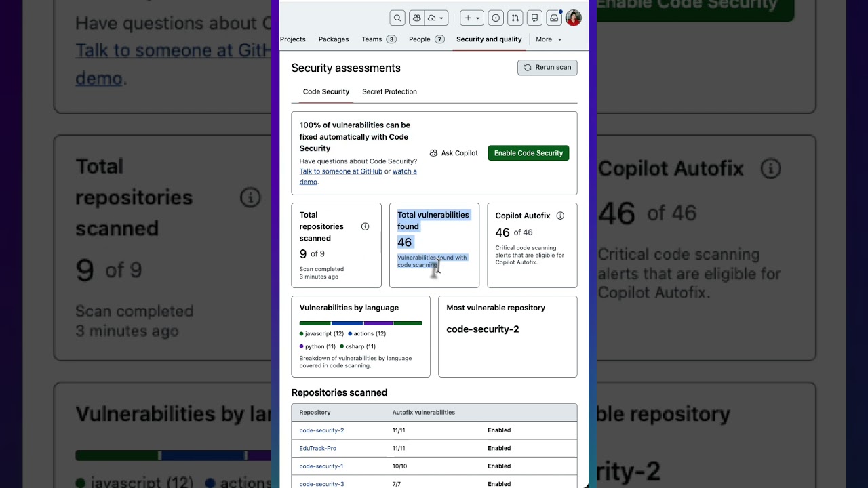Click Scan completed 3 minutes ago text
The height and width of the screenshot is (488, 868).
pyautogui.click(x=321, y=273)
